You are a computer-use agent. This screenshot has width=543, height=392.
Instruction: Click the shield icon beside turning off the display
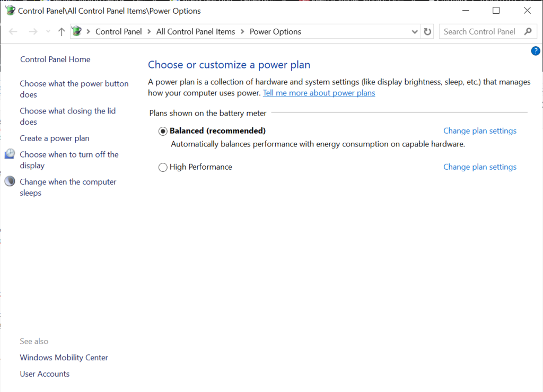9,153
